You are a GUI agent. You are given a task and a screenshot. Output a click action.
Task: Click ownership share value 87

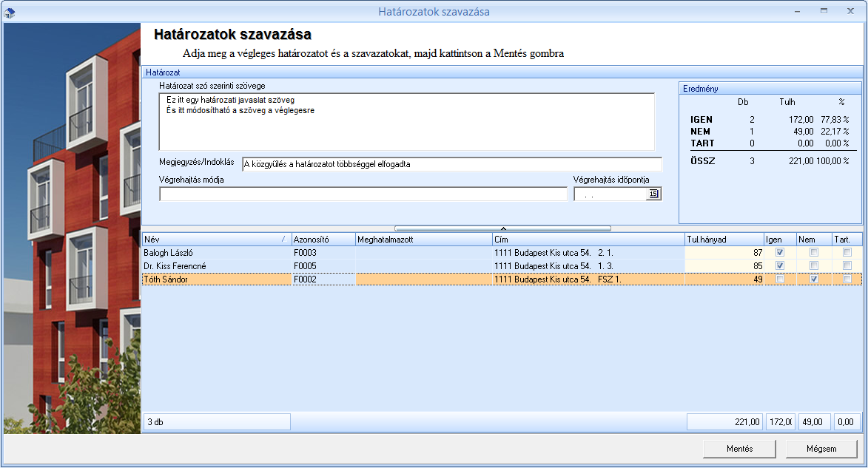pos(724,253)
